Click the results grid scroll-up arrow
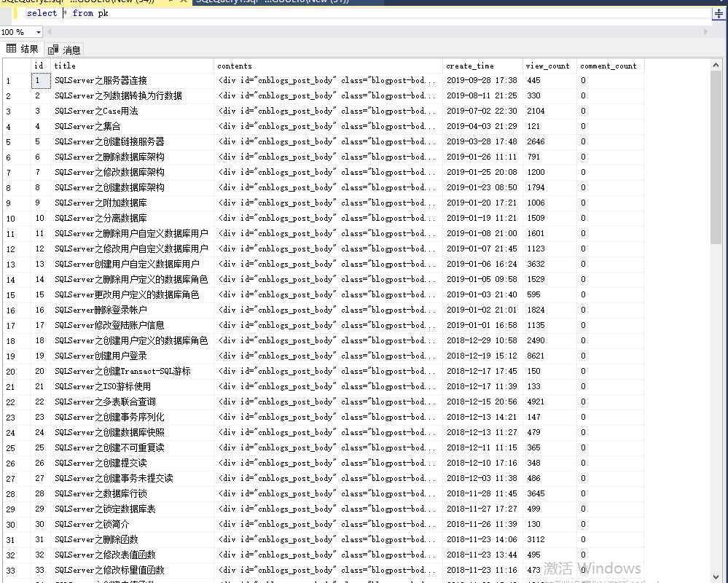The height and width of the screenshot is (583, 728). pos(716,66)
